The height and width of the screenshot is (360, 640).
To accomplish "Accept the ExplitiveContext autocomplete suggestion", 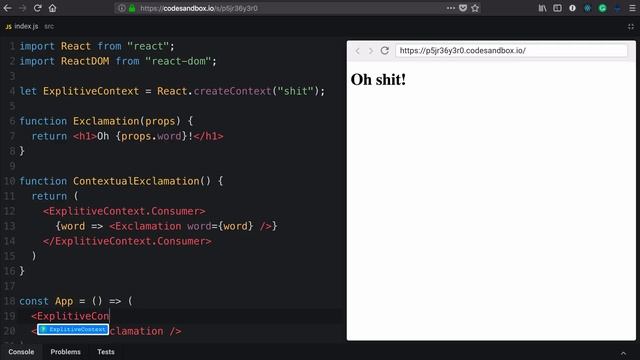I will pyautogui.click(x=73, y=329).
